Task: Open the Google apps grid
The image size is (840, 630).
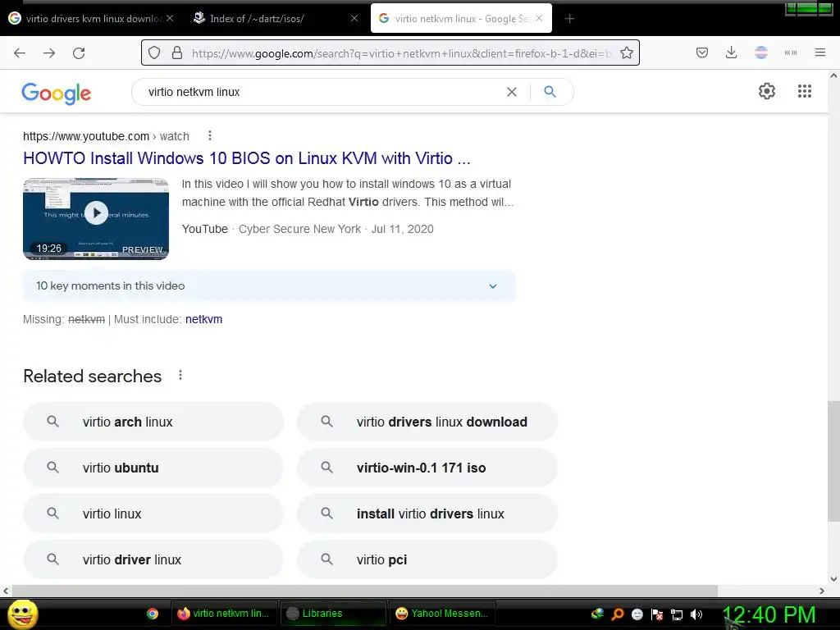Action: click(x=804, y=91)
